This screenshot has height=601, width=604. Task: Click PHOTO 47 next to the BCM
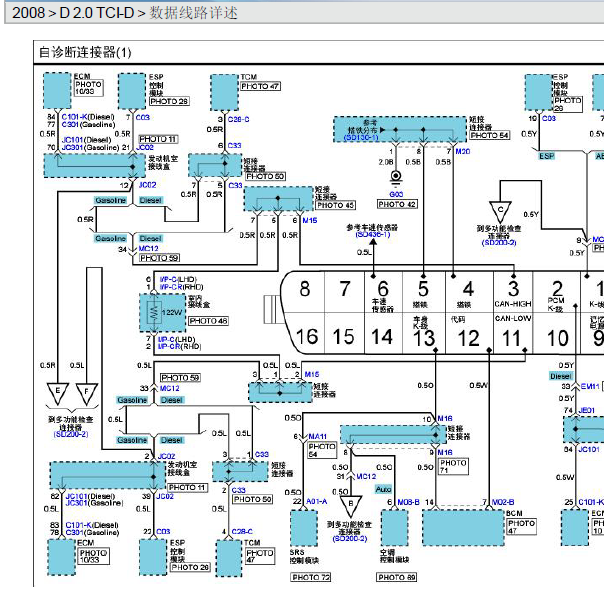(x=522, y=527)
